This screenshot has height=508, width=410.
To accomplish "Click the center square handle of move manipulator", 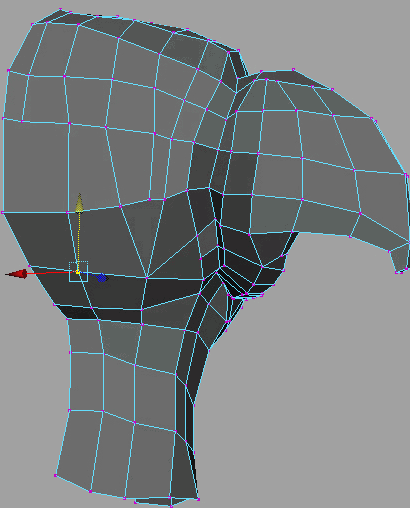I will [x=78, y=272].
